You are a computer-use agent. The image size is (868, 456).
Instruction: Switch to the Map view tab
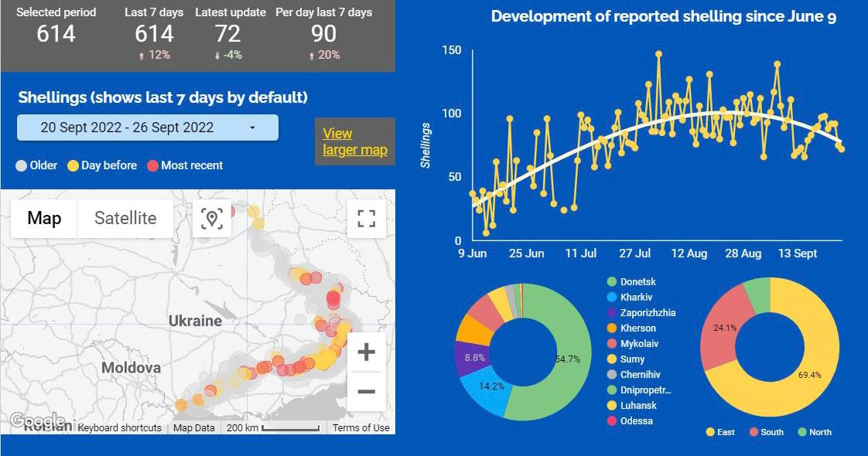click(x=44, y=219)
